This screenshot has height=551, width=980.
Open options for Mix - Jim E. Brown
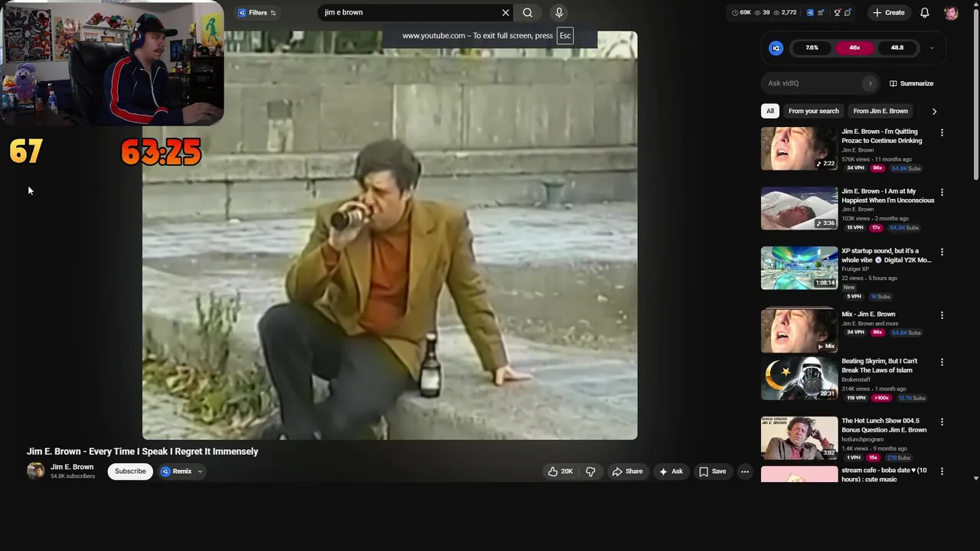(942, 315)
